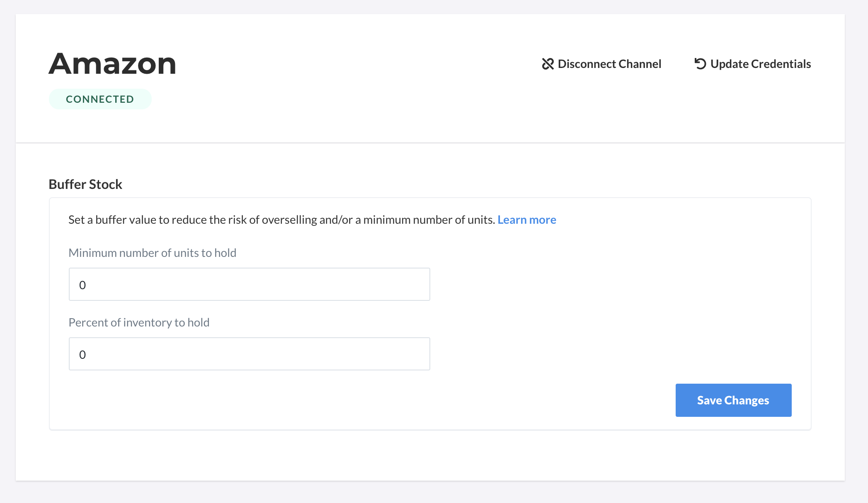Screen dimensions: 868x503
Task: Click the Disconnect Channel text label
Action: 609,64
